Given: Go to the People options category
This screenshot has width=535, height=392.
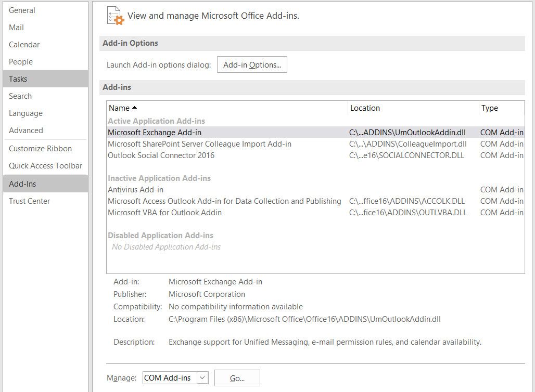Looking at the screenshot, I should (21, 62).
